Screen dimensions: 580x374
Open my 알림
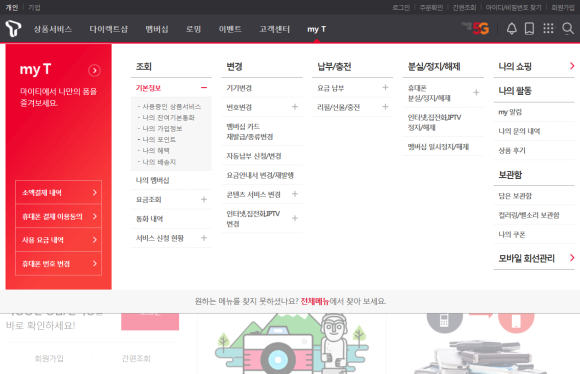510,112
